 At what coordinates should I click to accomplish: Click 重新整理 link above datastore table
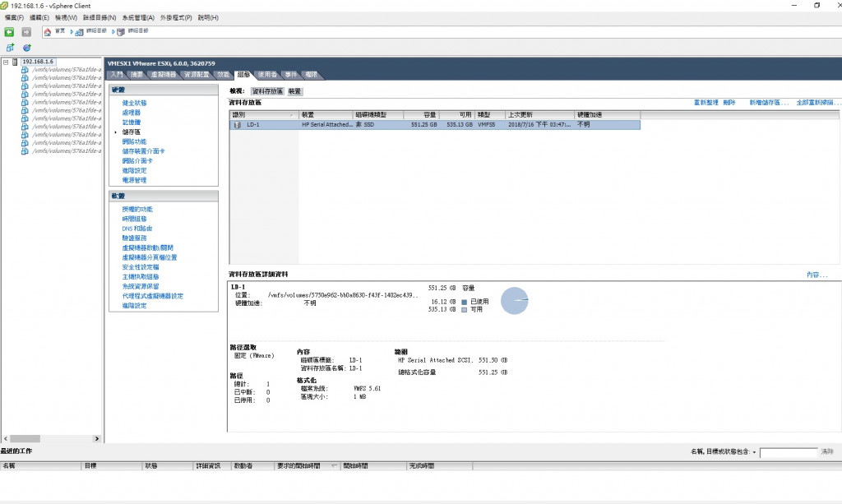click(x=706, y=103)
